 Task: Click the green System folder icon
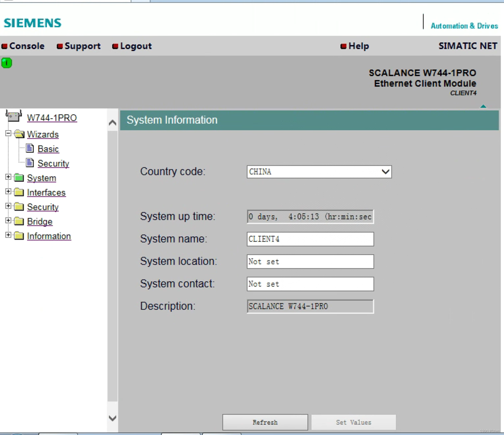pyautogui.click(x=19, y=178)
